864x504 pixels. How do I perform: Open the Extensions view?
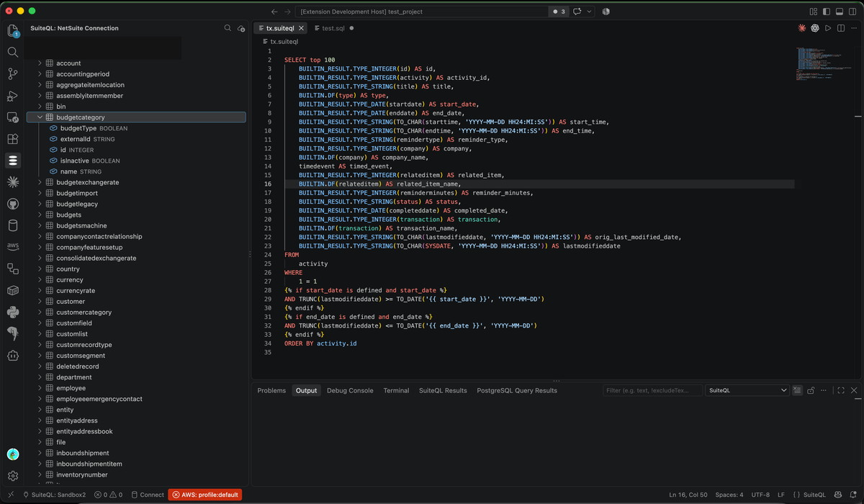[12, 138]
